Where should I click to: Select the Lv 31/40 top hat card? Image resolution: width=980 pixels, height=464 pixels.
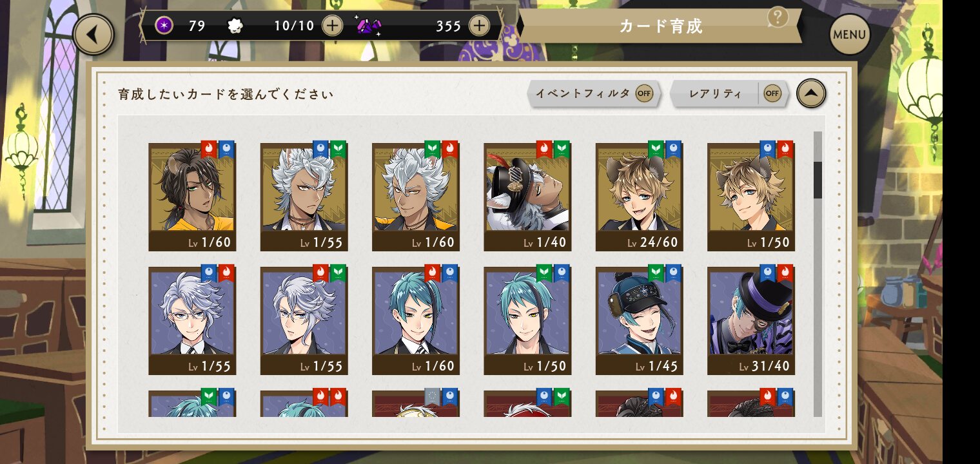(x=751, y=321)
